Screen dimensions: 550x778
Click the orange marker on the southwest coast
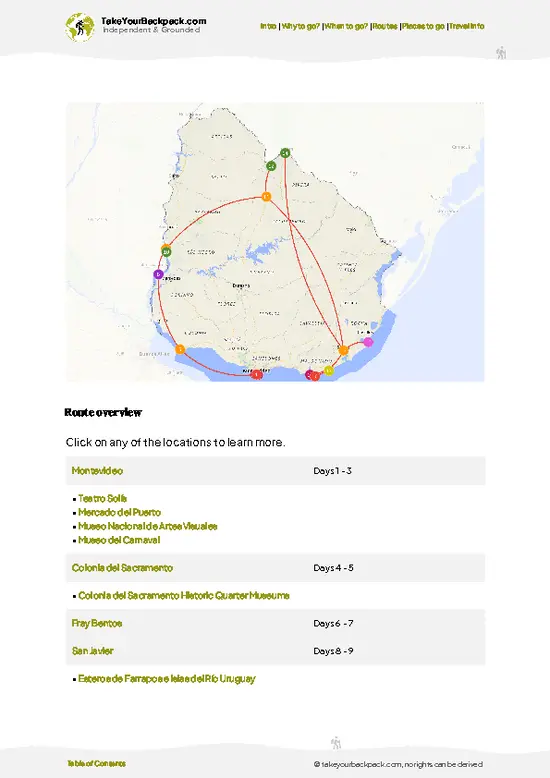tap(180, 349)
